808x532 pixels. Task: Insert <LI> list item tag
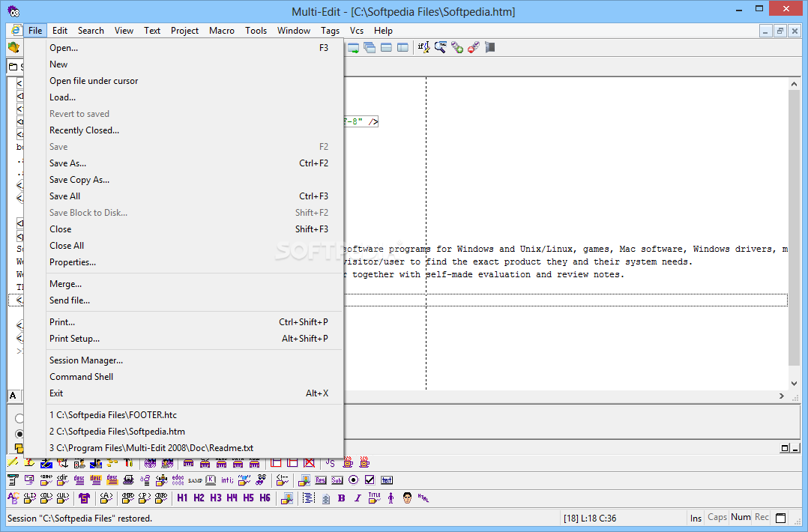(30, 498)
